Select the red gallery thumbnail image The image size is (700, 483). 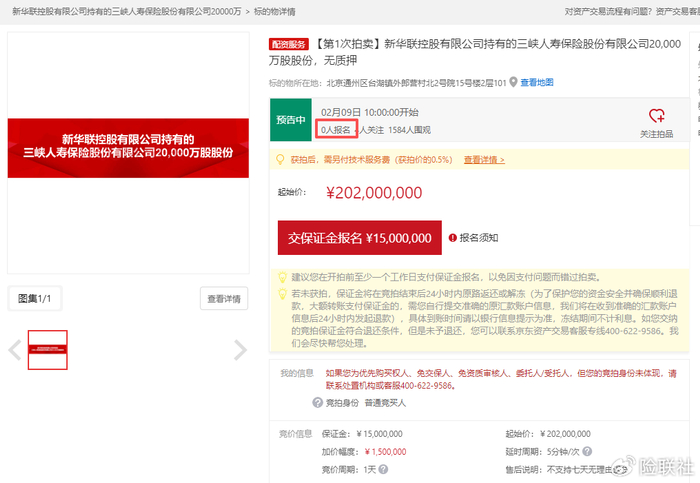(x=48, y=350)
